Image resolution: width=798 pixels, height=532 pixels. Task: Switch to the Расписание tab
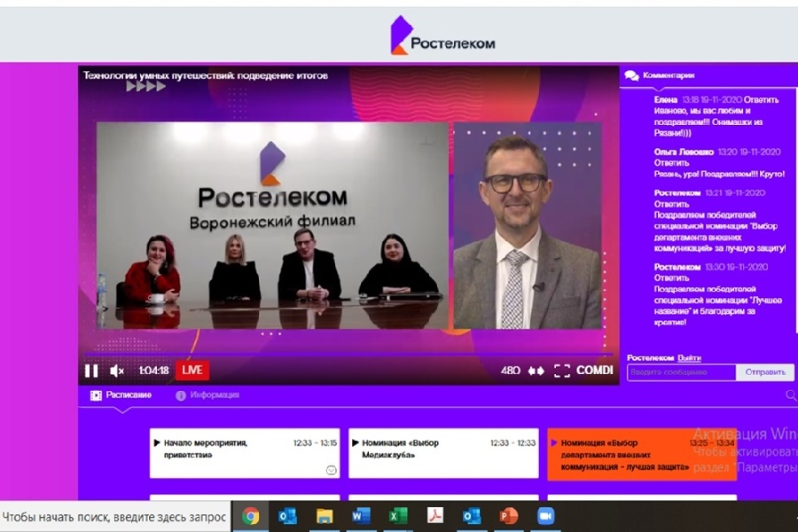[x=129, y=395]
